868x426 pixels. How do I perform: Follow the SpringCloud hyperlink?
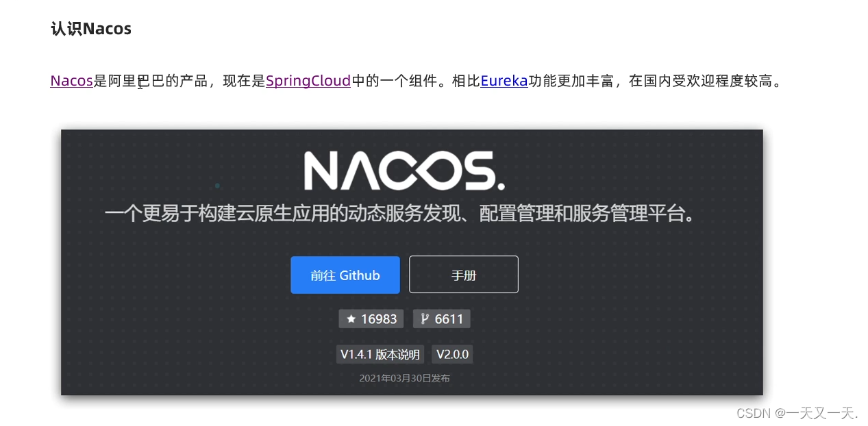[308, 81]
